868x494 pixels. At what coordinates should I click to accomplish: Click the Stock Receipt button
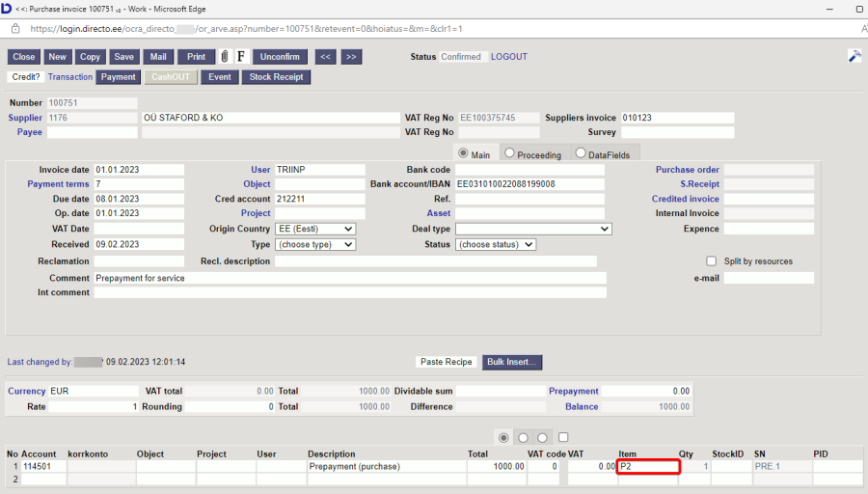pyautogui.click(x=276, y=77)
